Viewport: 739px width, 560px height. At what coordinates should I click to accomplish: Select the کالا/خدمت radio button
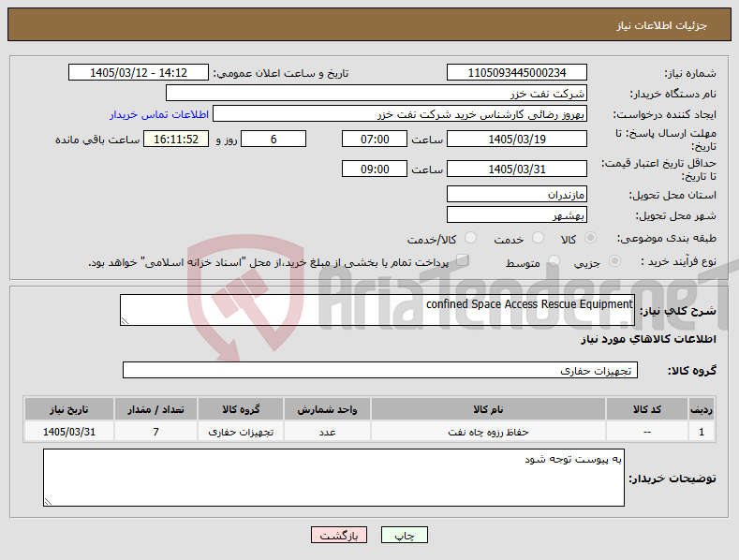click(x=470, y=238)
